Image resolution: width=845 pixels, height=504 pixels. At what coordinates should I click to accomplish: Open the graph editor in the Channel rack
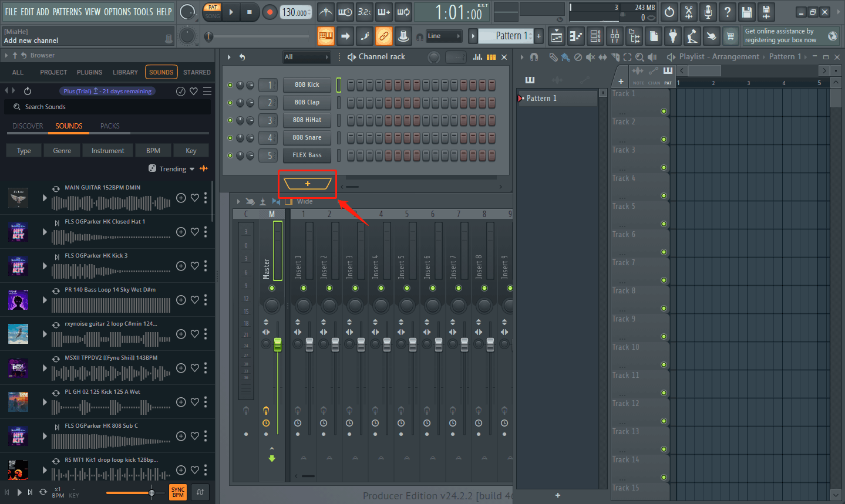click(x=477, y=57)
